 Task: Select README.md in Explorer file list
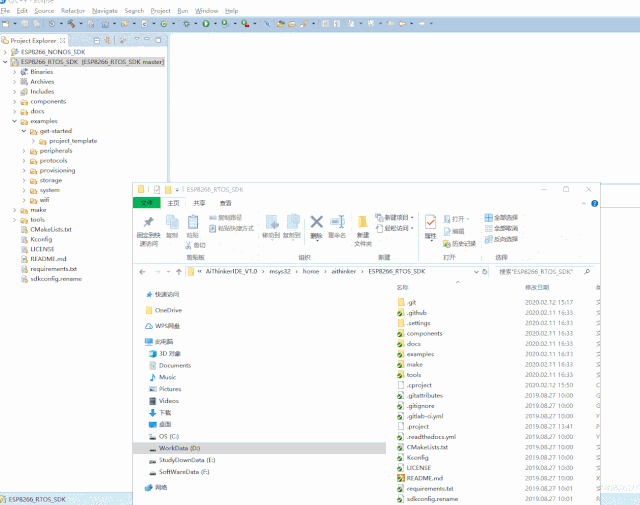[424, 478]
